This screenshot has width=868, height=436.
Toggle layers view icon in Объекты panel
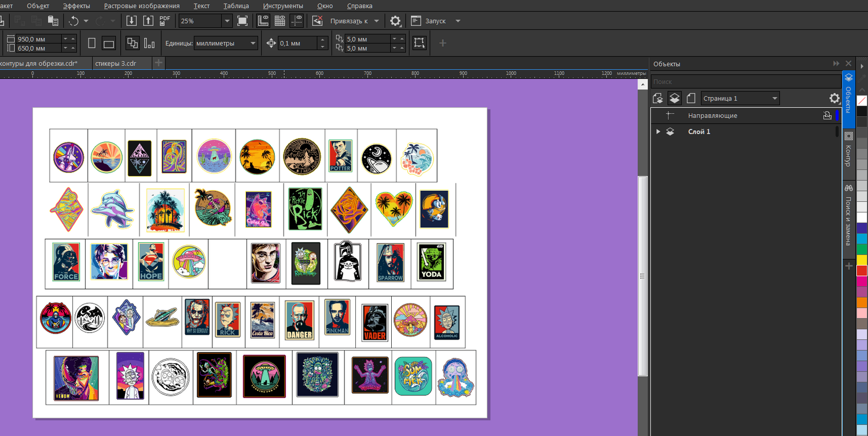(674, 98)
